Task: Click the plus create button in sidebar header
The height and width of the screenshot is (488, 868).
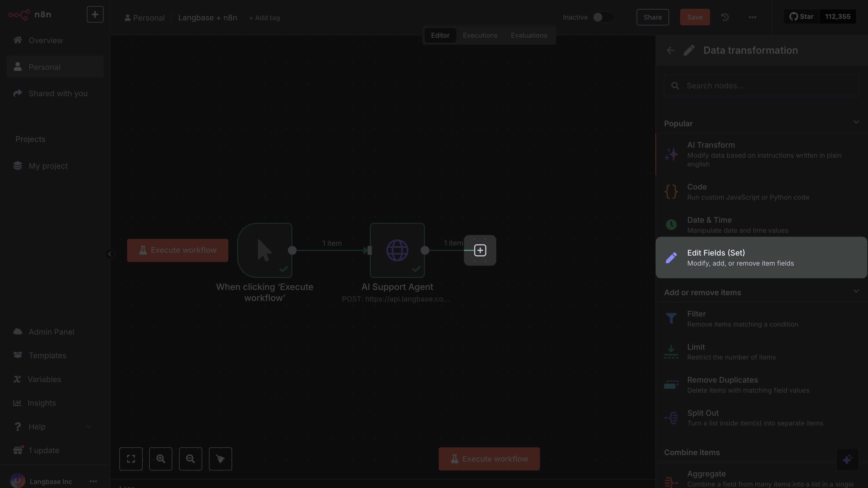Action: point(95,15)
